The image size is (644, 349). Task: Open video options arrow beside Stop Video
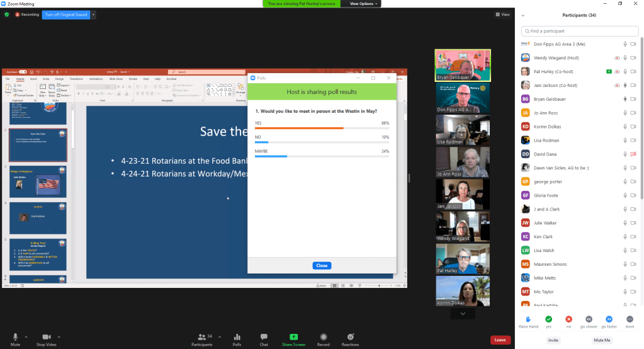click(x=59, y=336)
